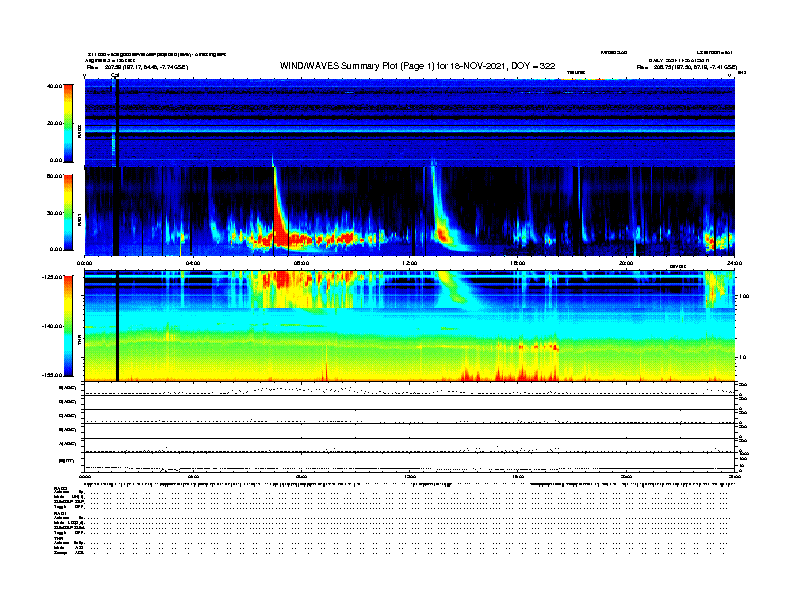Click the 16:00 tick below RAD1 panel

[x=518, y=263]
